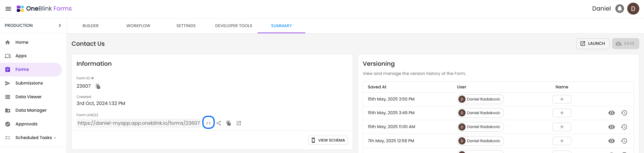Click the Saved At column header
The height and width of the screenshot is (153, 644).
pyautogui.click(x=377, y=87)
